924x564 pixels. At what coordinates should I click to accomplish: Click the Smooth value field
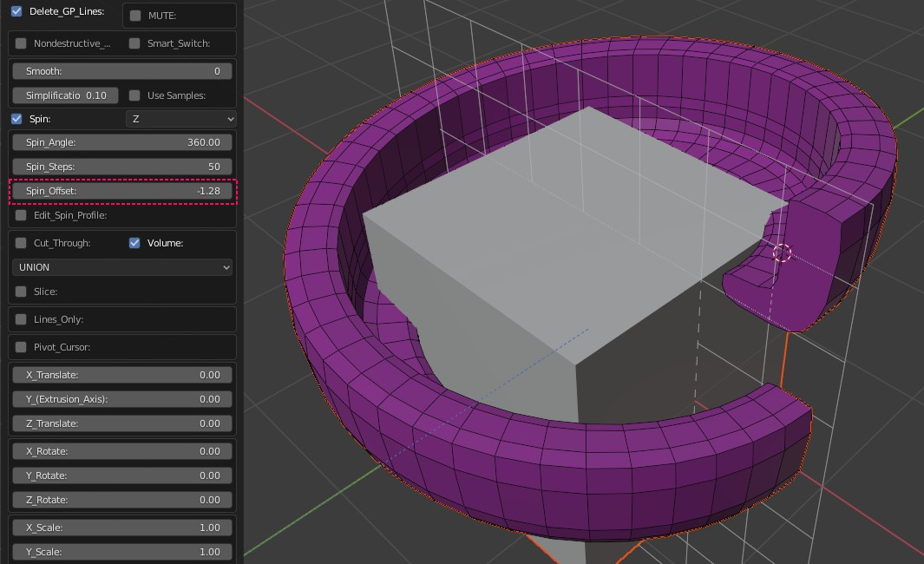point(122,71)
